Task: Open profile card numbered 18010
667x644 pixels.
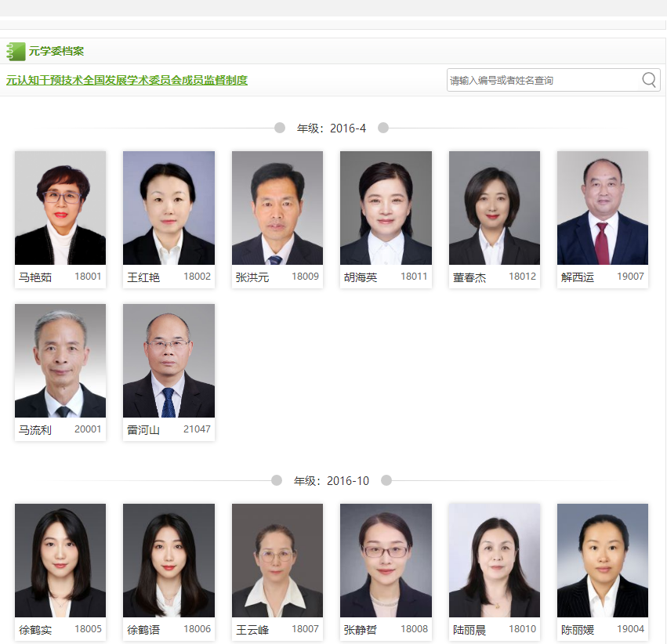Action: (495, 572)
